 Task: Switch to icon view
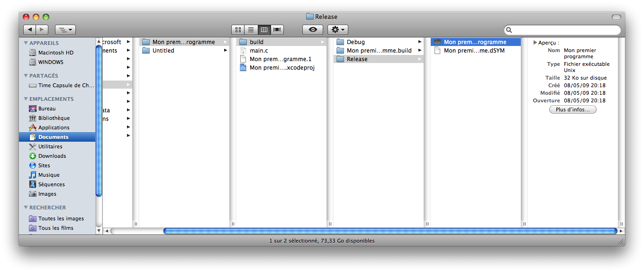[238, 29]
